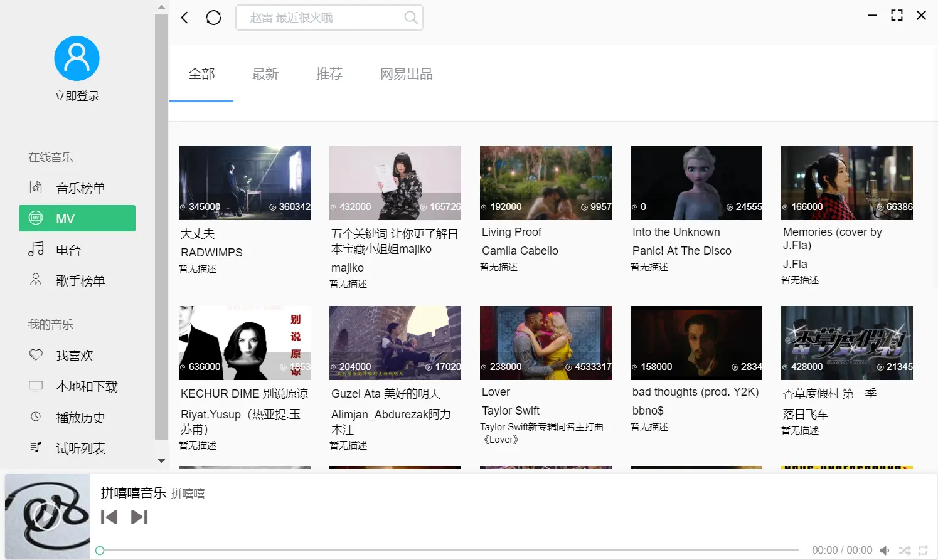The height and width of the screenshot is (560, 938).
Task: Click artist name Camila Cabello
Action: 520,251
